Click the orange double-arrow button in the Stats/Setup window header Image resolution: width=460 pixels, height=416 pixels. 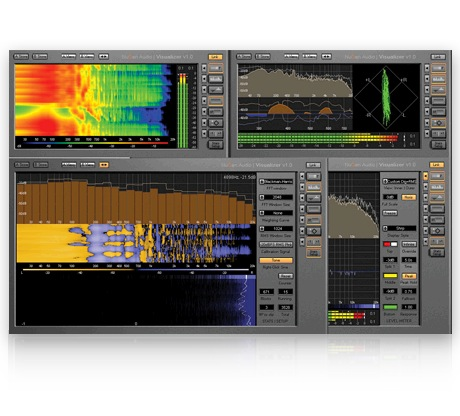coord(104,165)
